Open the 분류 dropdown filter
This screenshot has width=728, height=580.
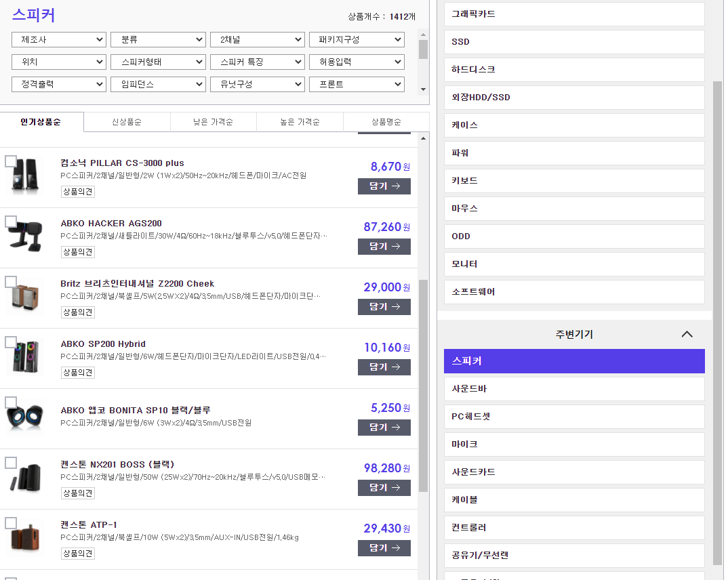point(159,39)
